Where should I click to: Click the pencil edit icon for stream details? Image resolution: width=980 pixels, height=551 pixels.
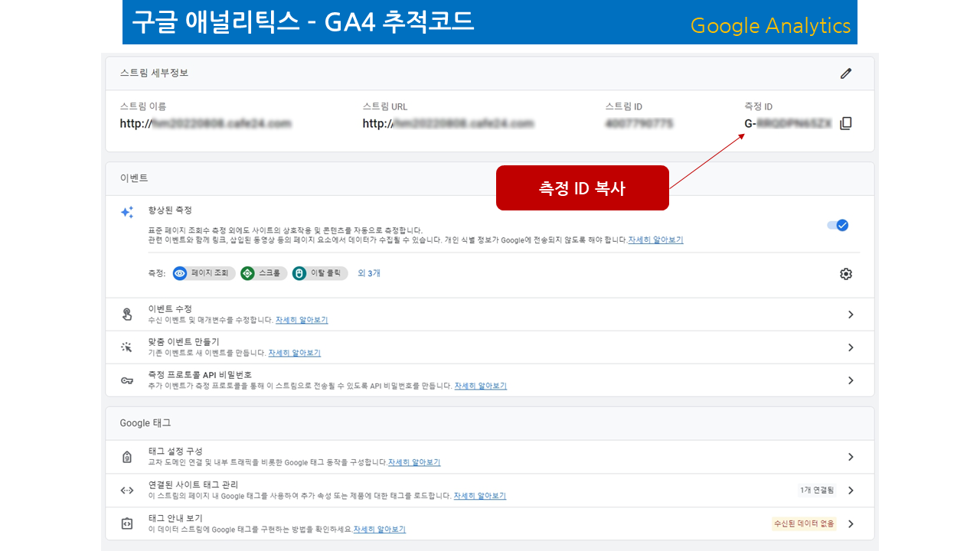click(x=845, y=73)
